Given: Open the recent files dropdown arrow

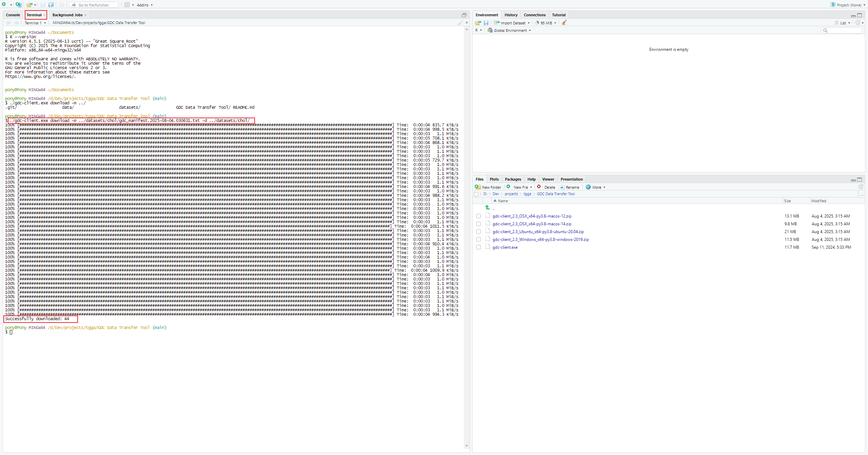Looking at the screenshot, I should 35,5.
